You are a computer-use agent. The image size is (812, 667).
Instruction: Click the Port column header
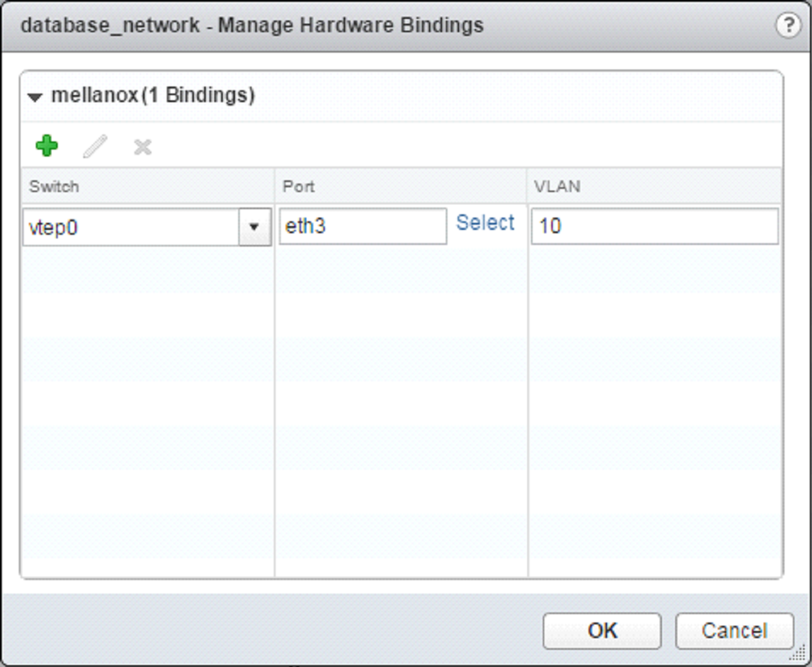coord(299,186)
